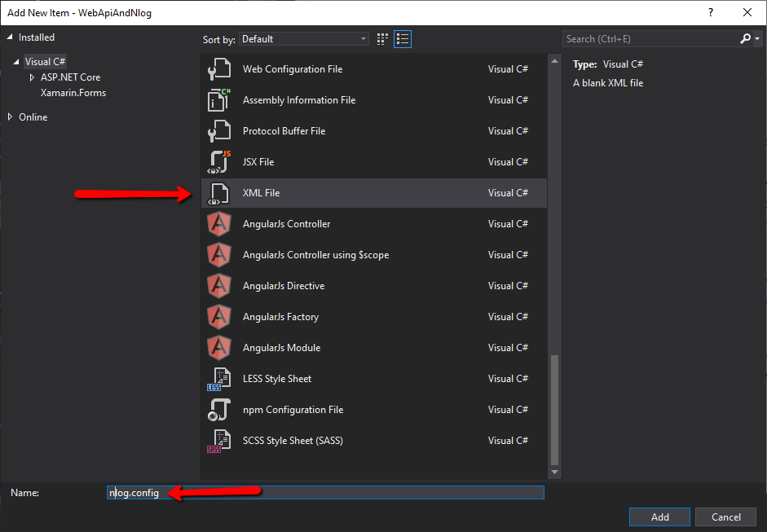
Task: Select the "AngularJs Directive" label
Action: [284, 286]
